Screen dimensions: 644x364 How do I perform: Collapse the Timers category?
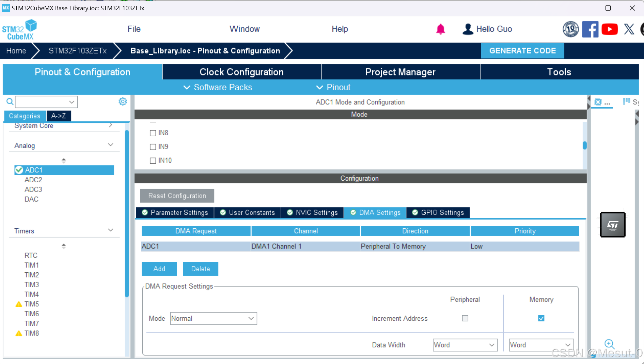pyautogui.click(x=110, y=230)
